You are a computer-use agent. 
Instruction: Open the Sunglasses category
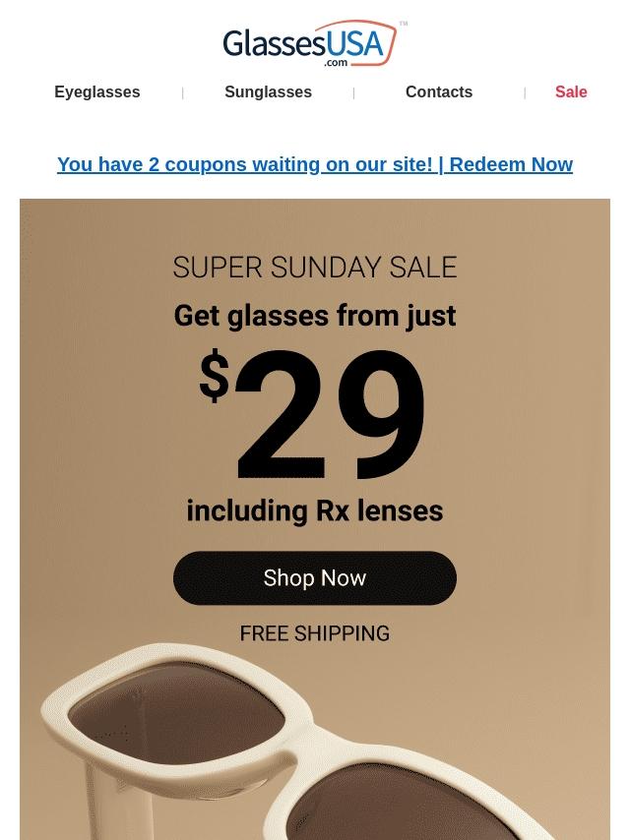pyautogui.click(x=268, y=91)
